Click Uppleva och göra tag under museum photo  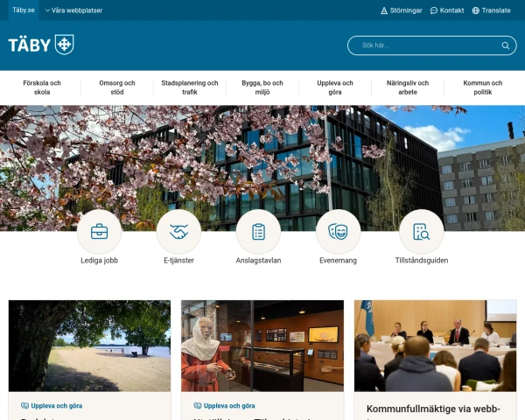pyautogui.click(x=225, y=406)
